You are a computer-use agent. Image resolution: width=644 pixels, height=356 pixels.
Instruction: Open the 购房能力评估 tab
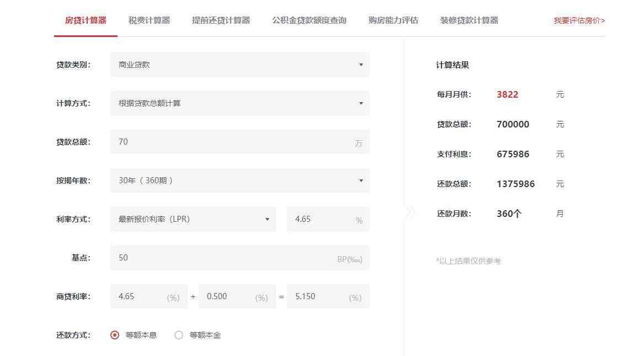click(x=393, y=20)
